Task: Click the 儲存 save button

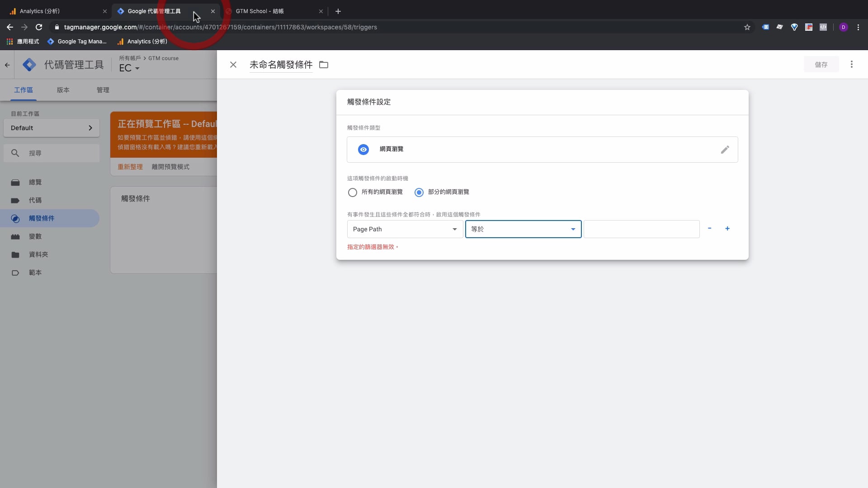Action: click(x=821, y=65)
